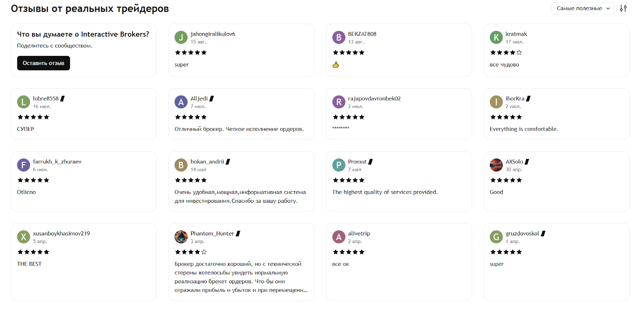This screenshot has height=309, width=644.
Task: Open rajapovdavronbek02's profile link
Action: pyautogui.click(x=374, y=98)
